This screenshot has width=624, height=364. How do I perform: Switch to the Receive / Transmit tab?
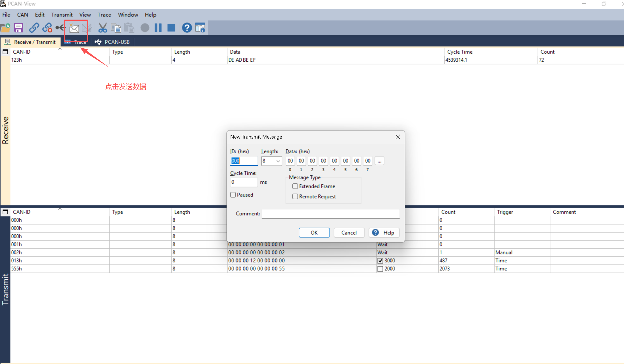pyautogui.click(x=30, y=42)
